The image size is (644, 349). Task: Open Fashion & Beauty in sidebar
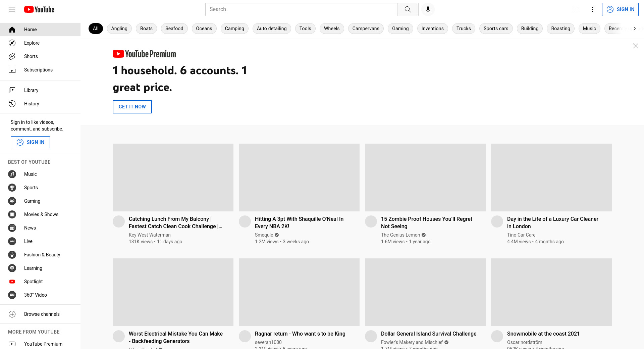tap(40, 255)
